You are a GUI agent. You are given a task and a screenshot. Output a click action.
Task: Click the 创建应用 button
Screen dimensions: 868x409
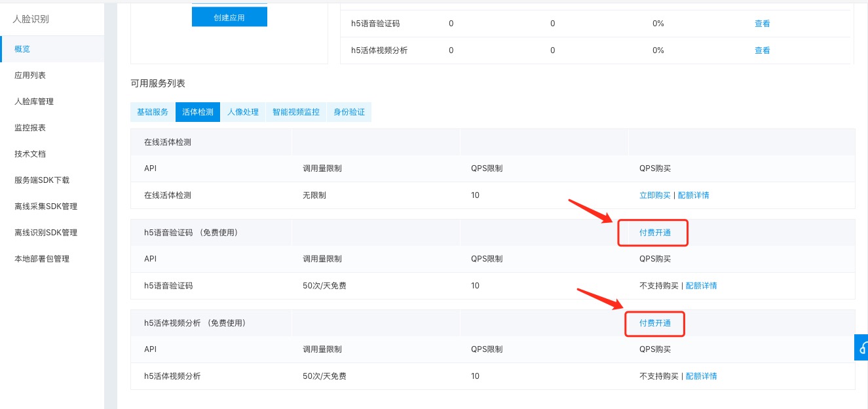click(x=229, y=18)
